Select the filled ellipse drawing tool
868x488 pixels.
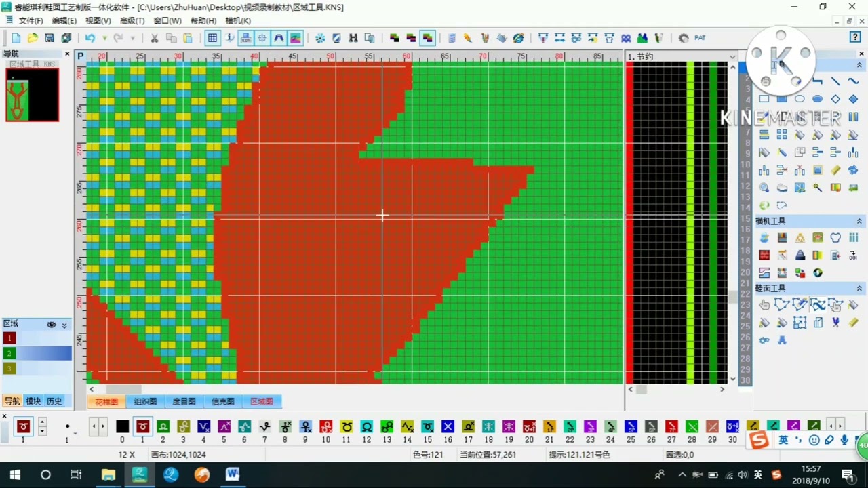click(817, 99)
